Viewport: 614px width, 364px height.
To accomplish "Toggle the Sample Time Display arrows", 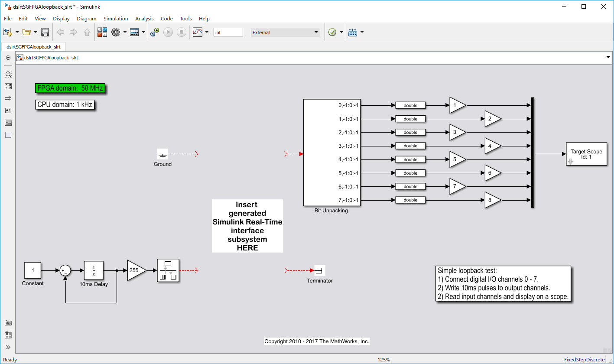I will (x=8, y=98).
